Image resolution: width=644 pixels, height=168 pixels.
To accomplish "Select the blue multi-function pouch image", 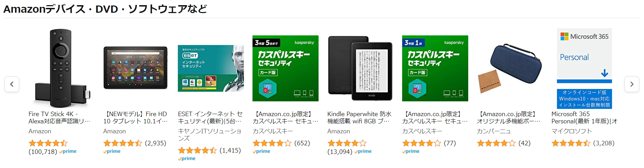I will [510, 68].
